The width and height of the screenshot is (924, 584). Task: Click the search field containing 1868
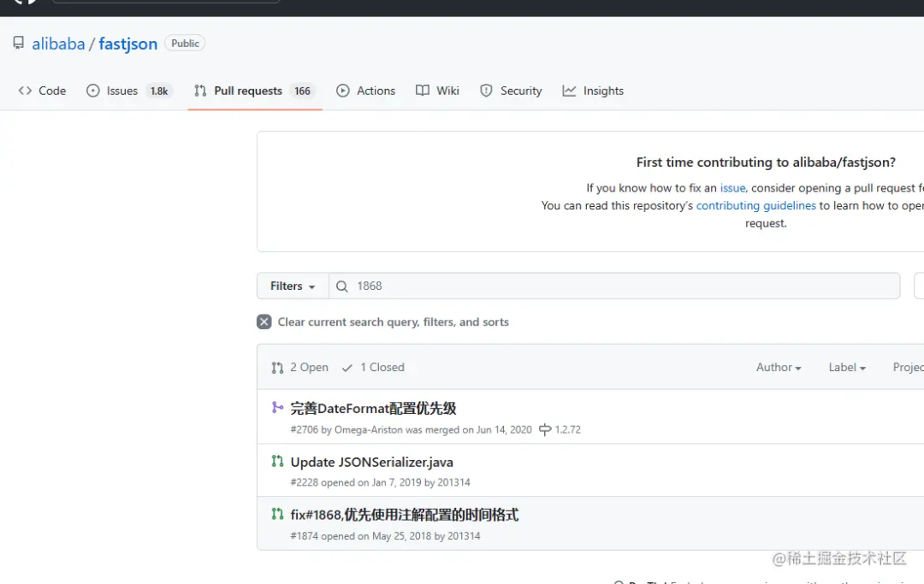pyautogui.click(x=614, y=286)
